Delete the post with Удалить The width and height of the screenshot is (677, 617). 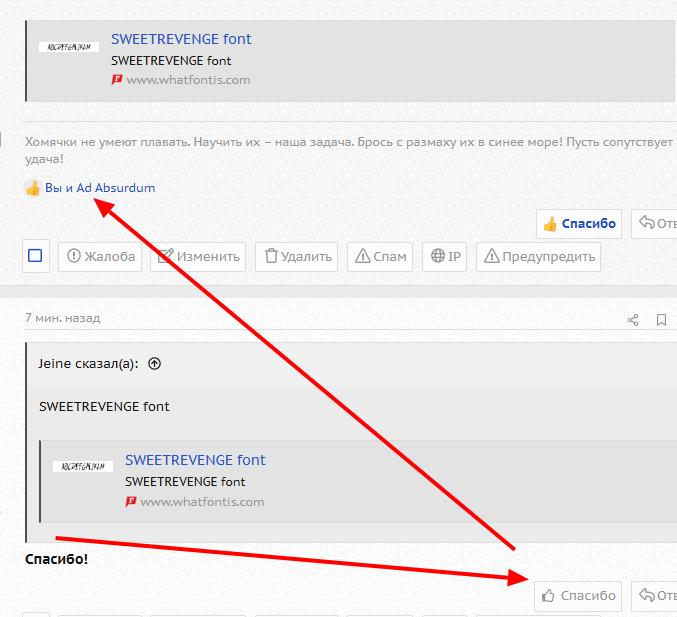[296, 257]
